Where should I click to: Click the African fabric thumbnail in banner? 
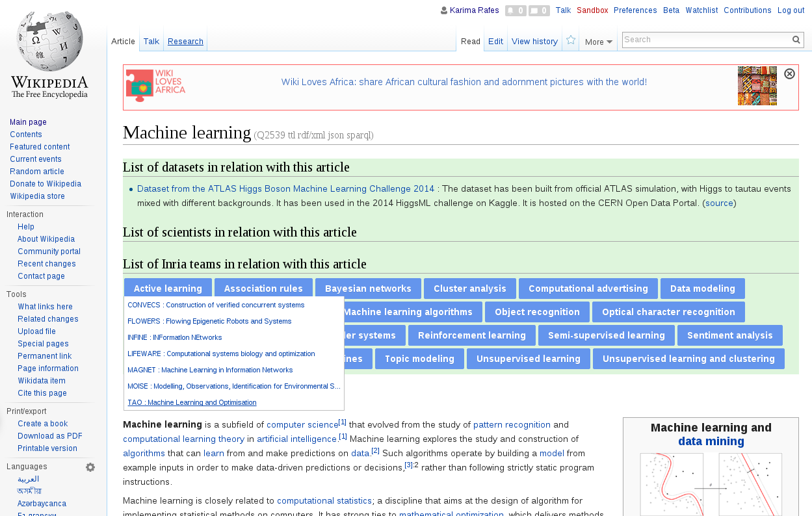click(x=757, y=86)
